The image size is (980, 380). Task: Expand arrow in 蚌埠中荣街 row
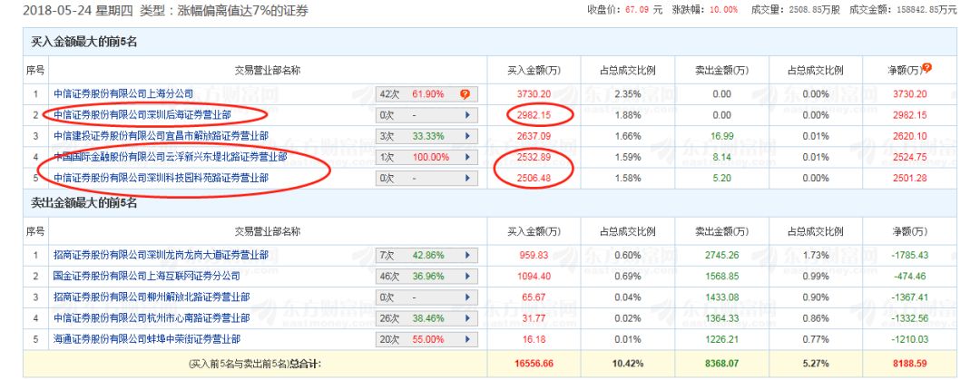pyautogui.click(x=467, y=340)
